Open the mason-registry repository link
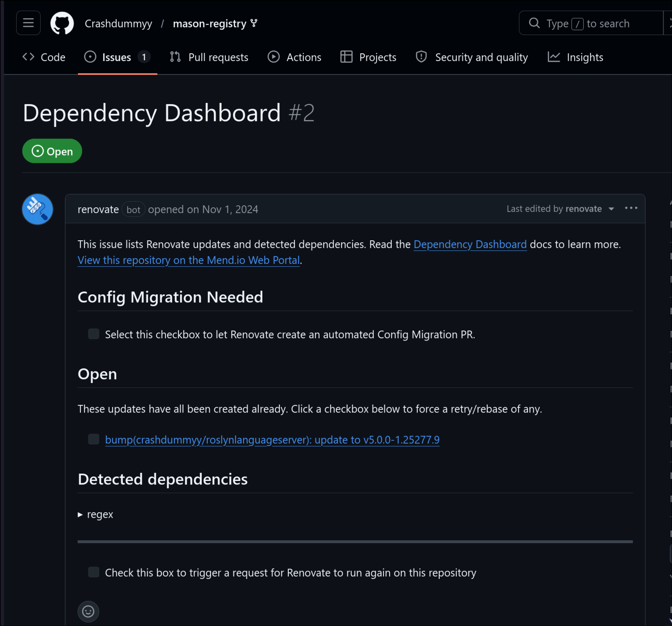Screen dimensions: 672x626 click(209, 24)
